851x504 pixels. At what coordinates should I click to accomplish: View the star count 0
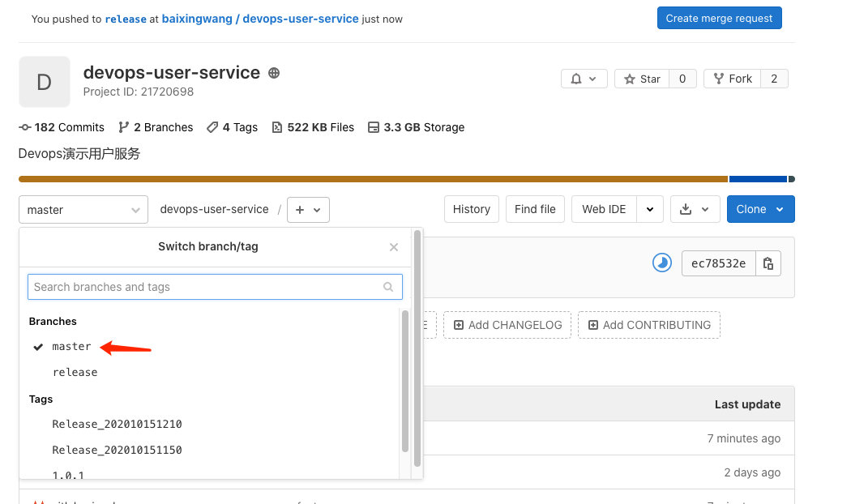pyautogui.click(x=682, y=79)
